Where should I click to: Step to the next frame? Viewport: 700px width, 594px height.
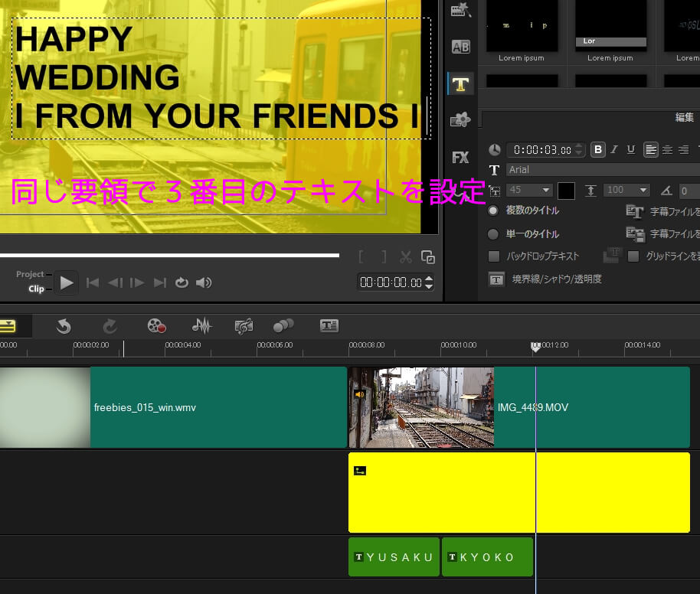point(137,282)
